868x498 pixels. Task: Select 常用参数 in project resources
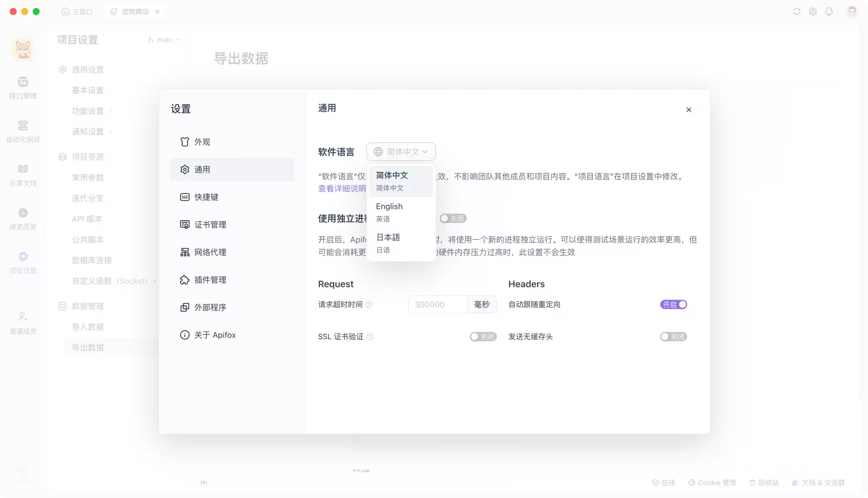pos(88,178)
